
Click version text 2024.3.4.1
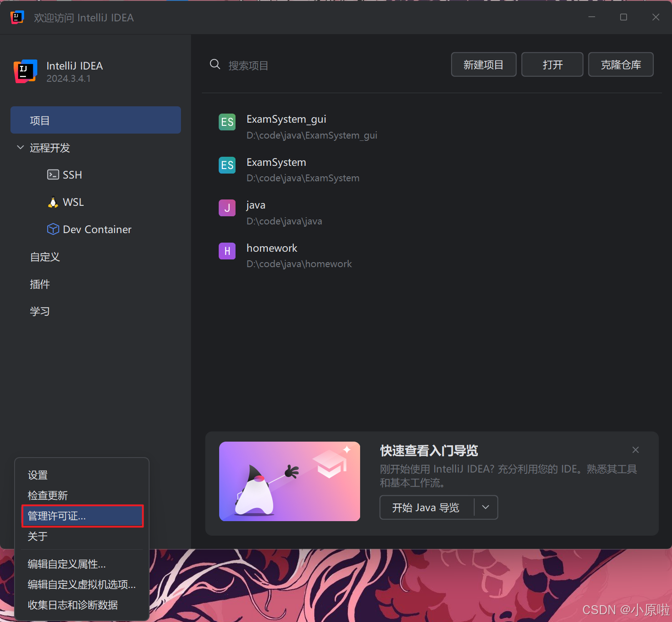68,79
